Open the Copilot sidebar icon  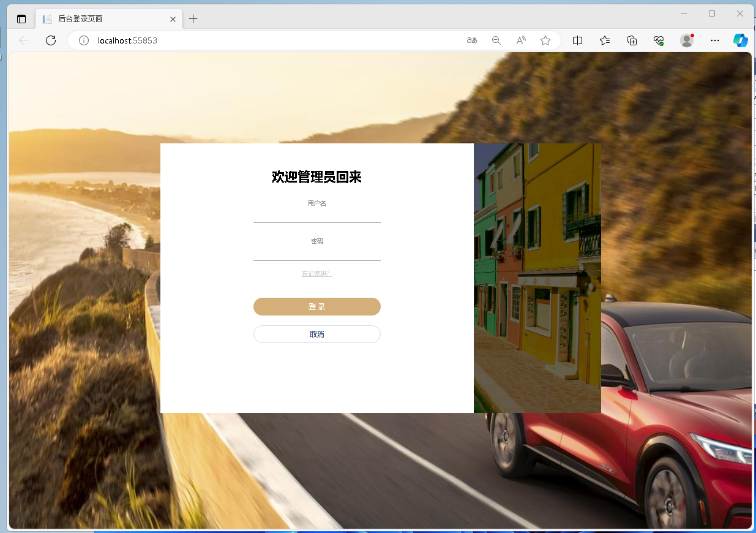[741, 40]
